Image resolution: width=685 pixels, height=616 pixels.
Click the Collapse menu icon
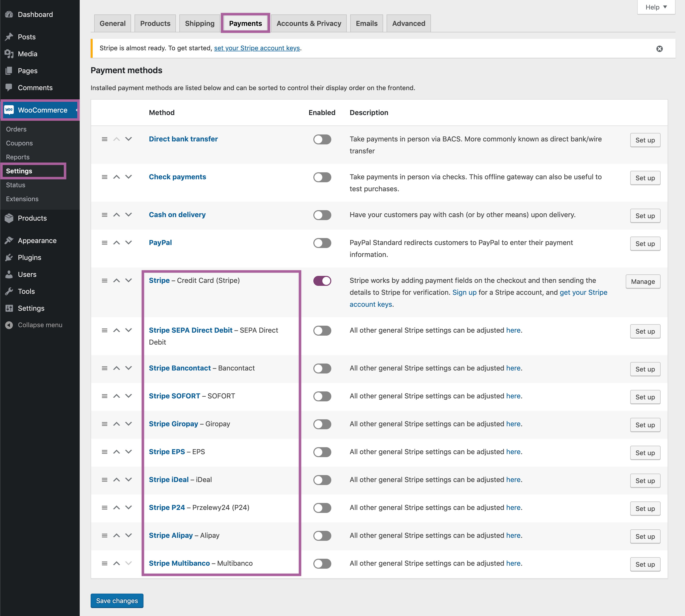(x=9, y=325)
